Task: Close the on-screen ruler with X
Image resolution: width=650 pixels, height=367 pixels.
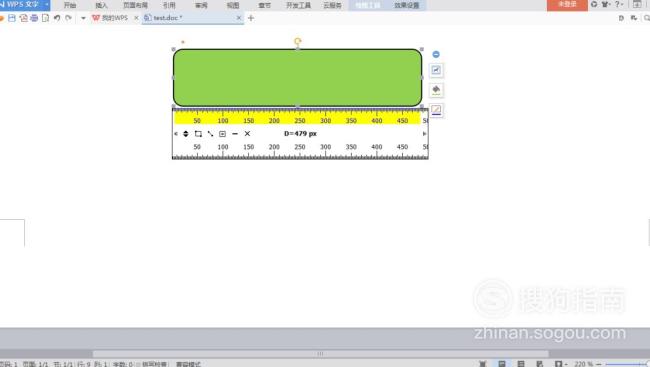Action: [x=247, y=134]
